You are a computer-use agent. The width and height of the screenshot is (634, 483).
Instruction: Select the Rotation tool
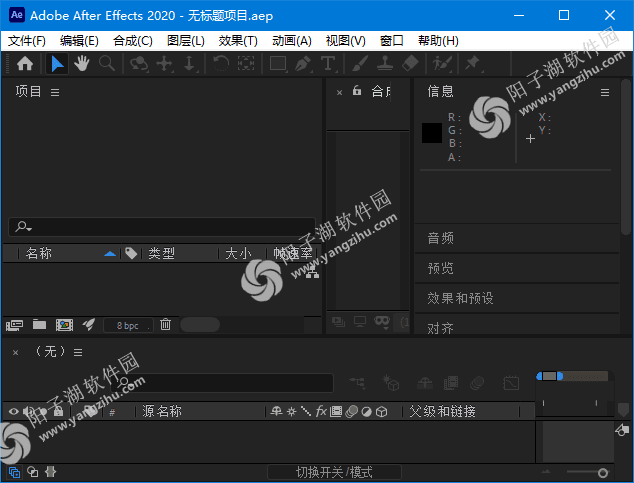221,63
